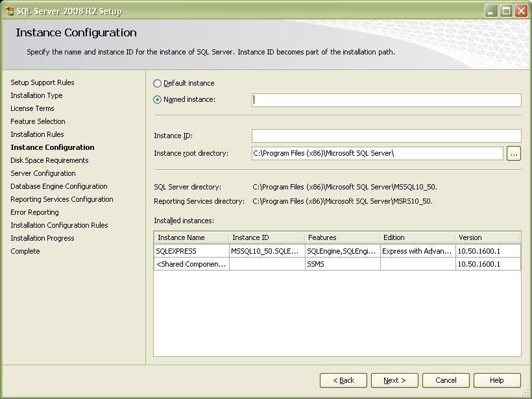Click Setup Support Rules in the step list
The height and width of the screenshot is (399, 532).
point(42,82)
